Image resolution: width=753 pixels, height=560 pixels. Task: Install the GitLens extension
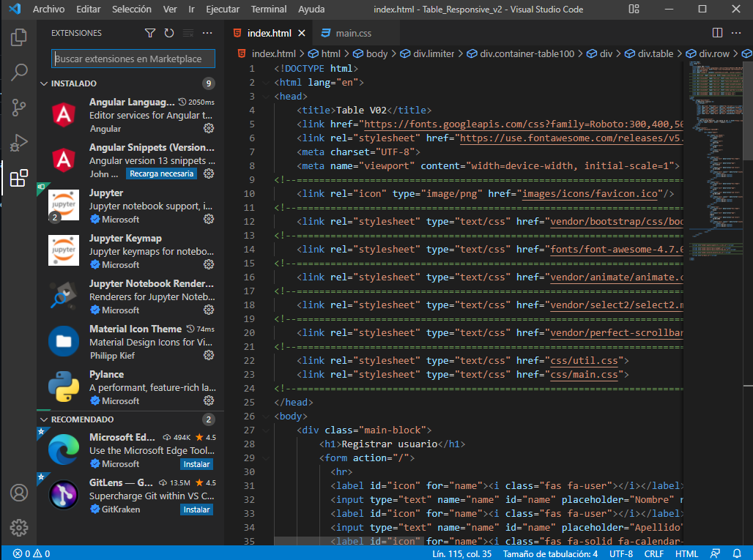tap(196, 509)
